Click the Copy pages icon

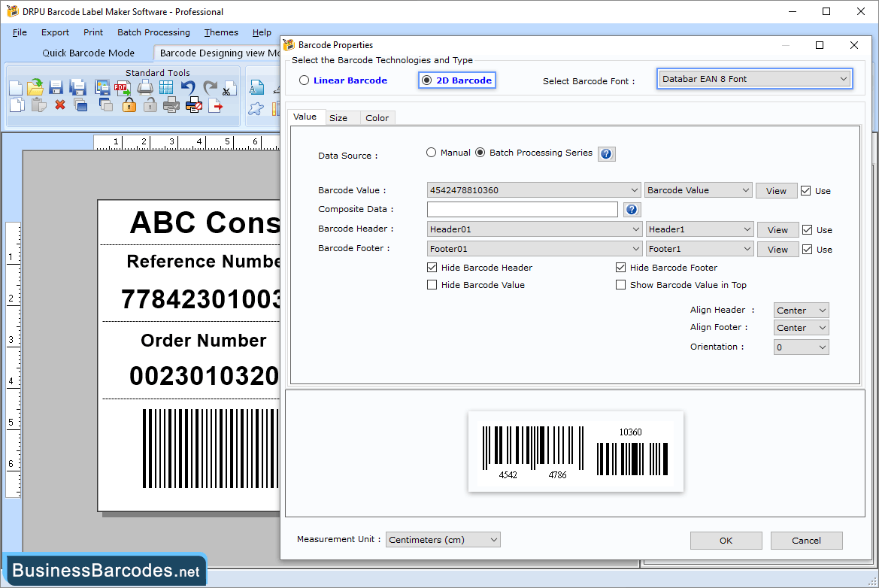coord(17,105)
